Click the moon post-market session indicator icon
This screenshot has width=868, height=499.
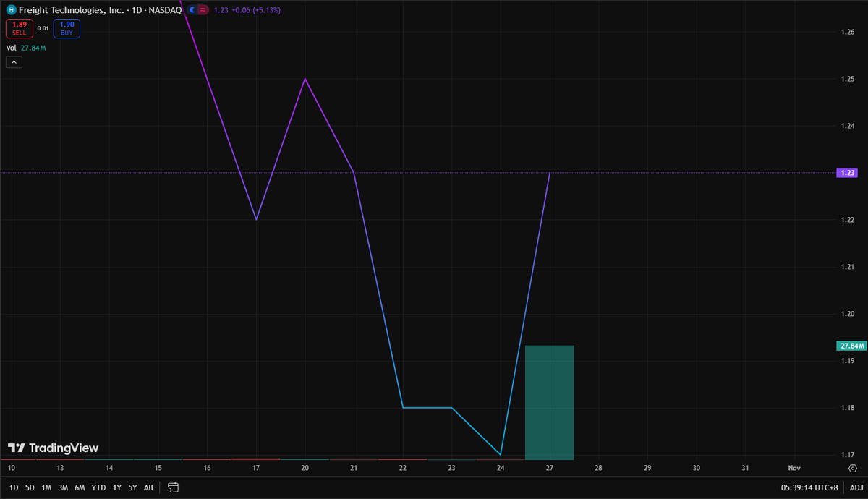pos(192,10)
